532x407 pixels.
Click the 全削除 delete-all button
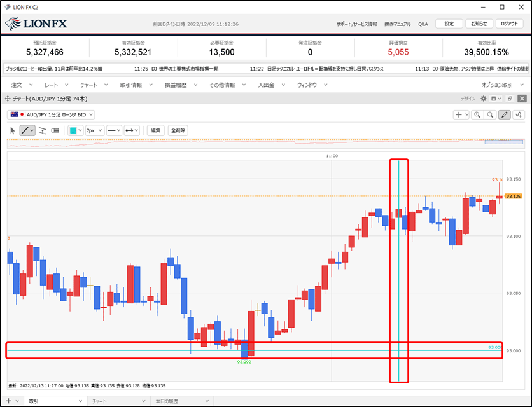pos(178,130)
